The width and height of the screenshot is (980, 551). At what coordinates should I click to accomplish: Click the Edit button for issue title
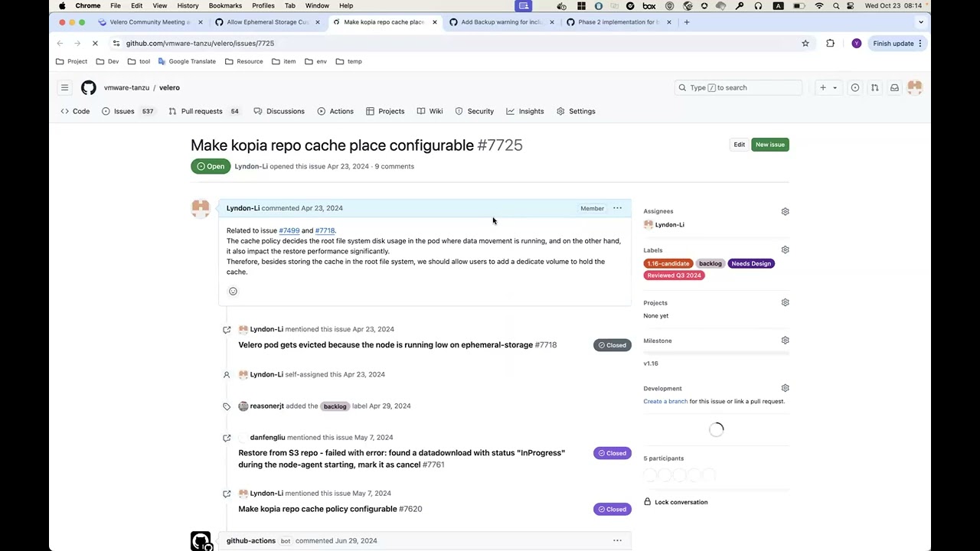point(739,145)
